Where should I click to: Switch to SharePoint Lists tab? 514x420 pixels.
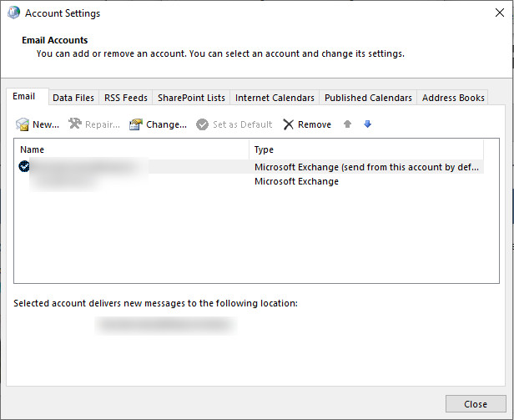[x=191, y=98]
